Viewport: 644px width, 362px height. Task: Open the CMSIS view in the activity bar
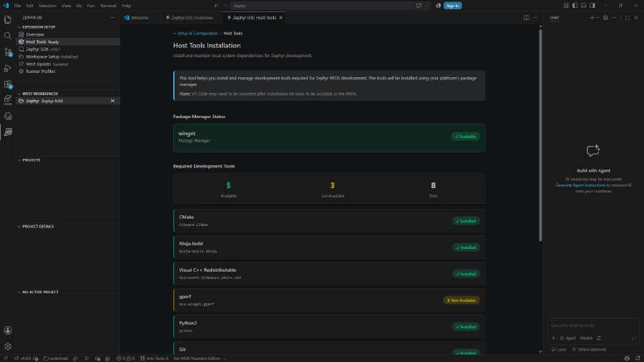[7, 99]
